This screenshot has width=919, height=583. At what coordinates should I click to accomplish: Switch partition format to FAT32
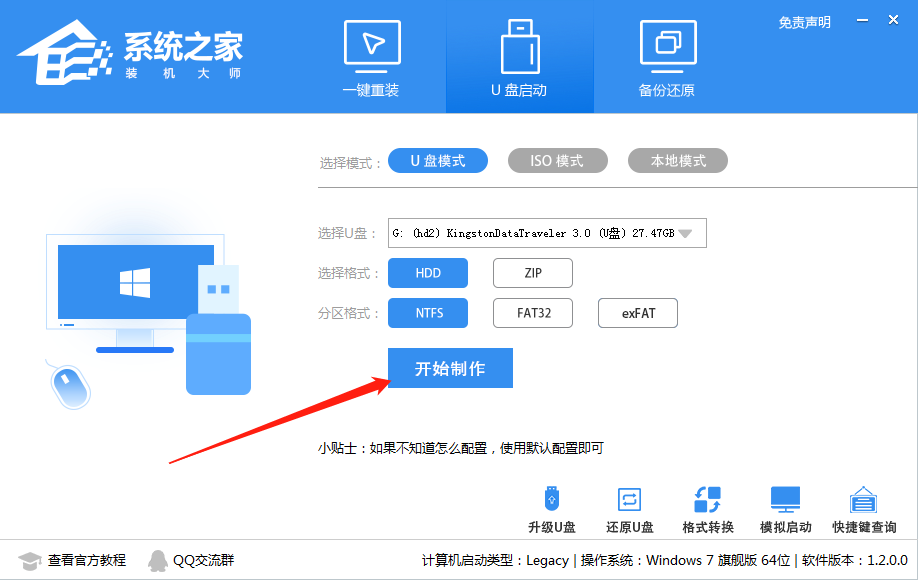[x=532, y=312]
